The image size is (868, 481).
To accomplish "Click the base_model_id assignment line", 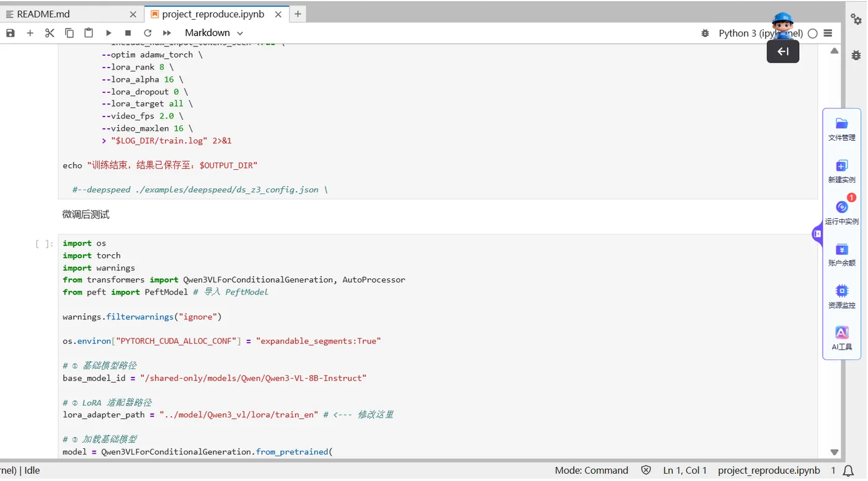I will point(215,378).
